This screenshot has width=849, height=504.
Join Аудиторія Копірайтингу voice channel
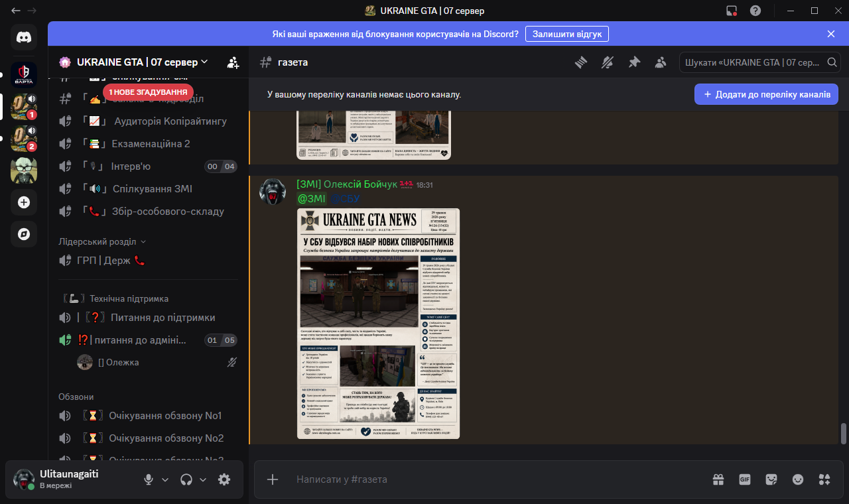147,121
